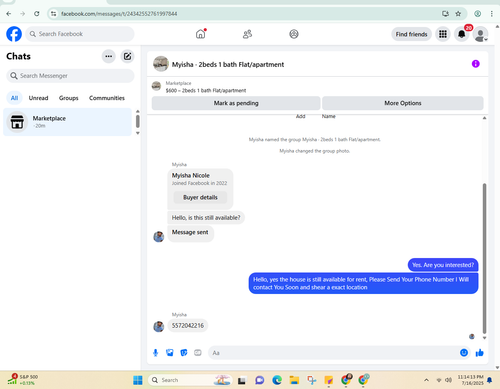The height and width of the screenshot is (389, 500).
Task: Open the S&P 500 taskbar widget
Action: 23,380
